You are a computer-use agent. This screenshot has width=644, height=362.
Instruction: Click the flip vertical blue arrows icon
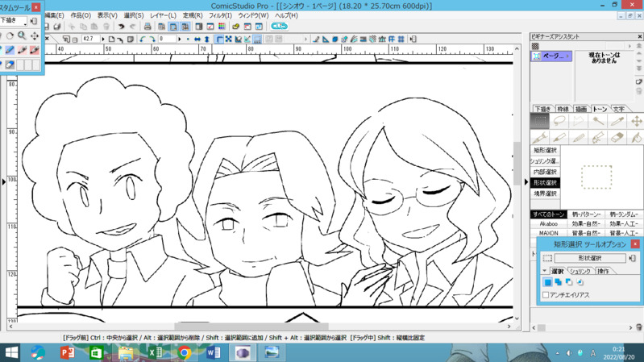(x=207, y=39)
